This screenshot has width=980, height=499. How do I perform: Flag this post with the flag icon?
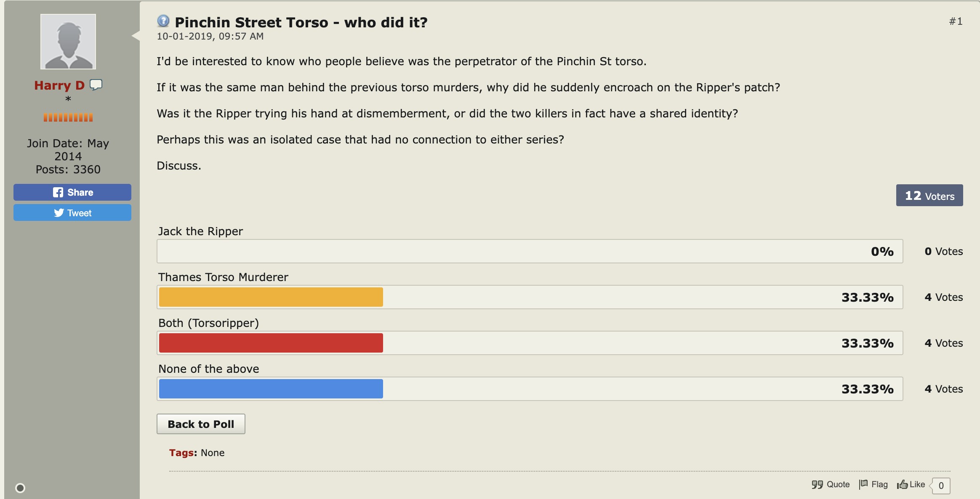(873, 485)
